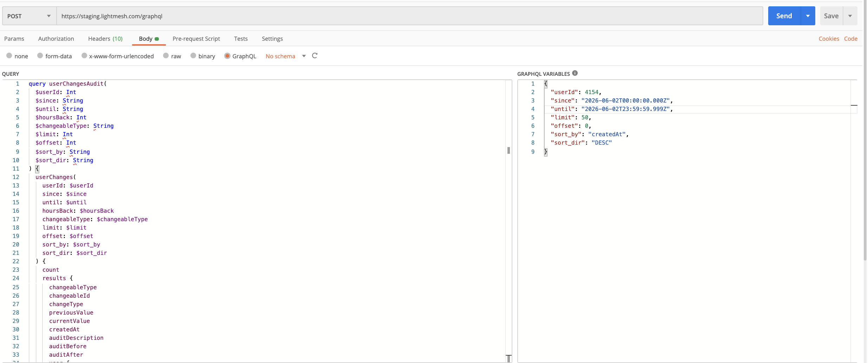Click the query editor scrollbar thumb

(509, 150)
